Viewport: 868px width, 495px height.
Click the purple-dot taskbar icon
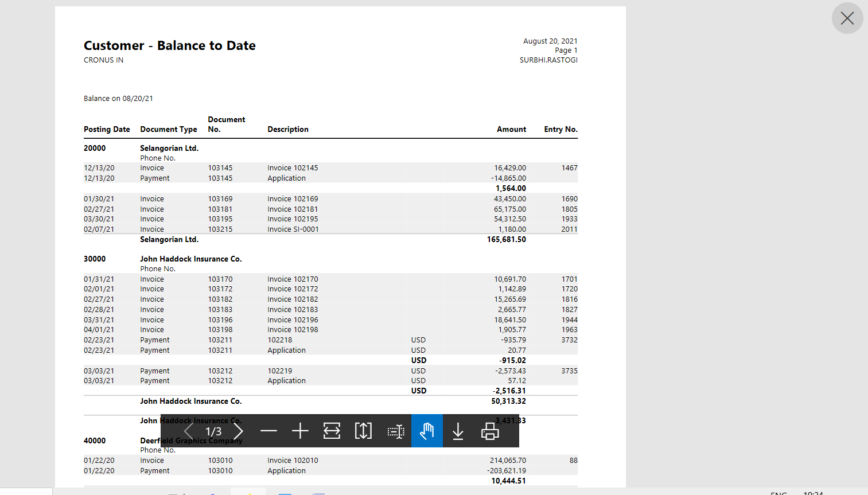[x=212, y=493]
